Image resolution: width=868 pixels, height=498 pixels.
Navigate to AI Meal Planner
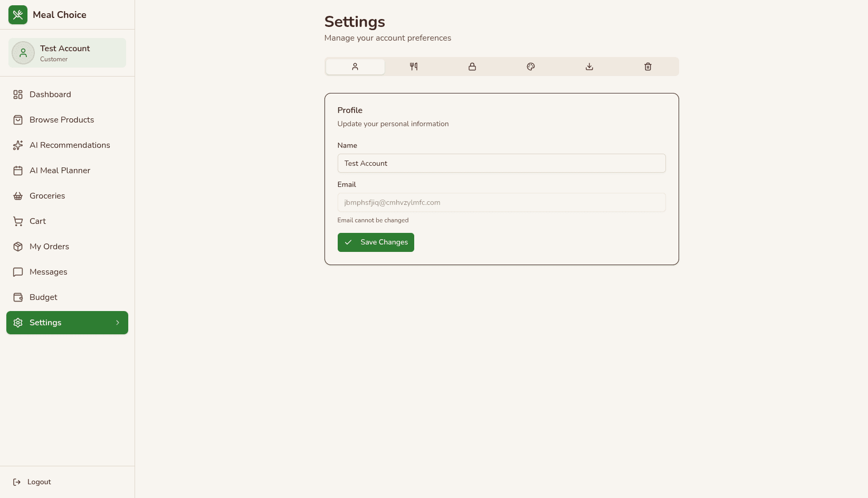tap(60, 171)
